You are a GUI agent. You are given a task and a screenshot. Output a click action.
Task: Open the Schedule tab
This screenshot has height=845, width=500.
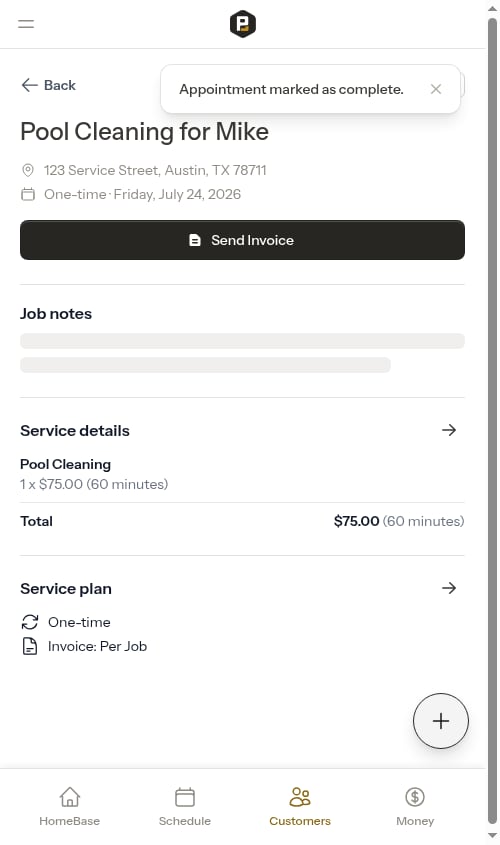click(x=185, y=806)
